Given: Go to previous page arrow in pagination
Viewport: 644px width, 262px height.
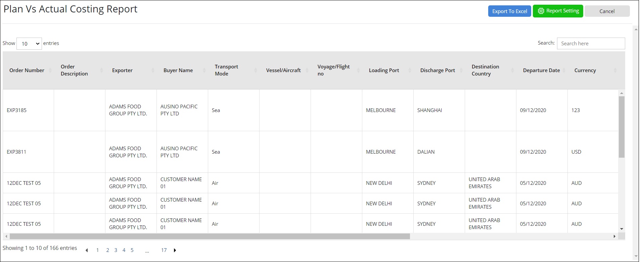Looking at the screenshot, I should click(87, 250).
